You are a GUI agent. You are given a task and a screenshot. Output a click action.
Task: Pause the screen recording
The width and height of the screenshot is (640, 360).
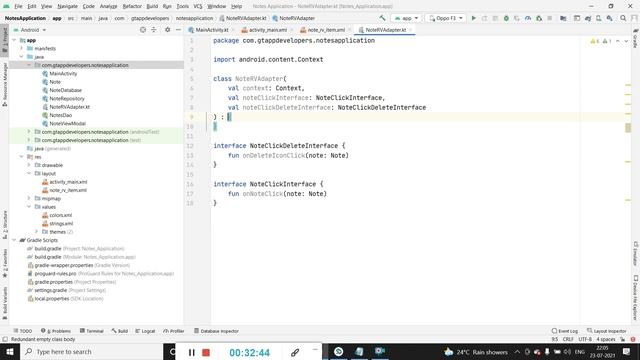click(x=191, y=352)
